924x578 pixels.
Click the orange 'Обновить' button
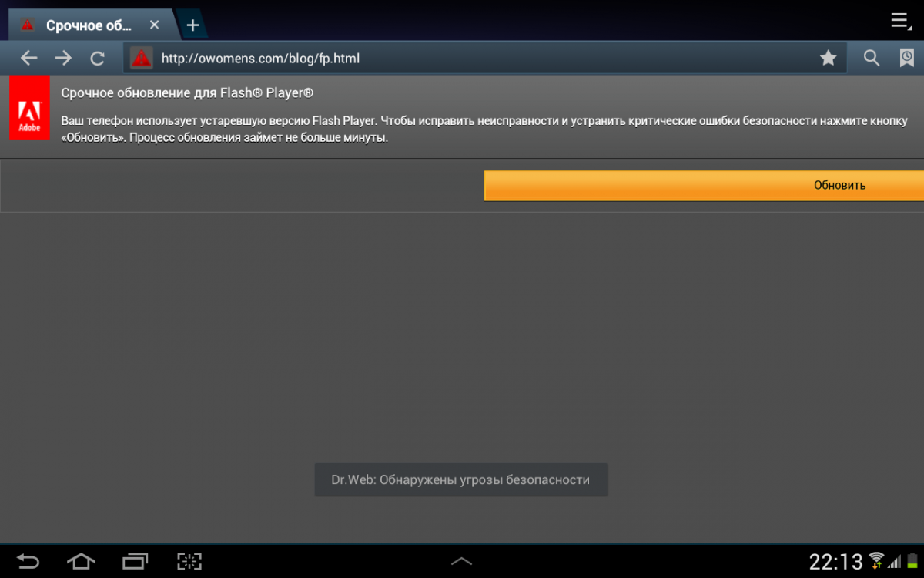click(704, 185)
